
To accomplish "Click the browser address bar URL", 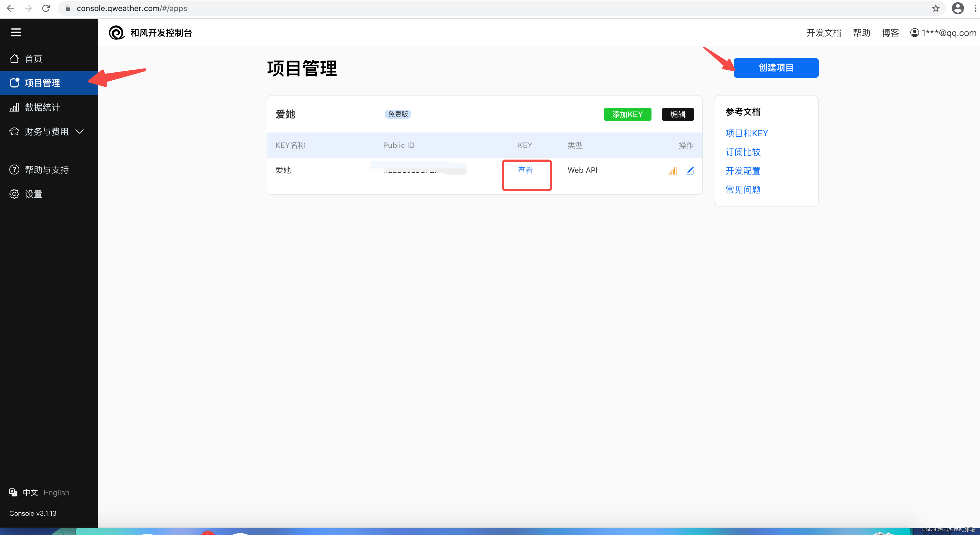I will click(x=132, y=8).
